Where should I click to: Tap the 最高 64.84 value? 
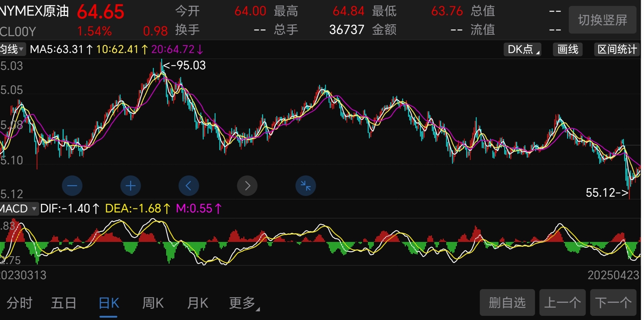point(348,11)
